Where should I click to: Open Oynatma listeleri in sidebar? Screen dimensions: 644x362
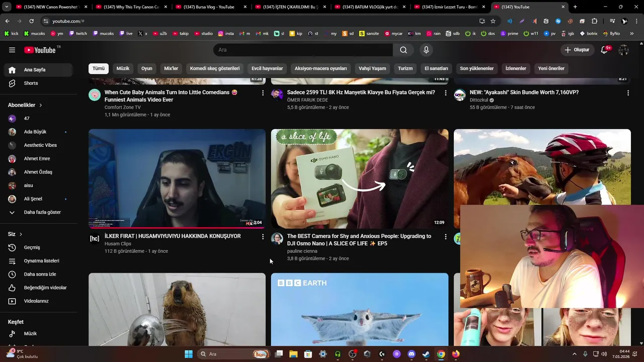tap(38, 261)
